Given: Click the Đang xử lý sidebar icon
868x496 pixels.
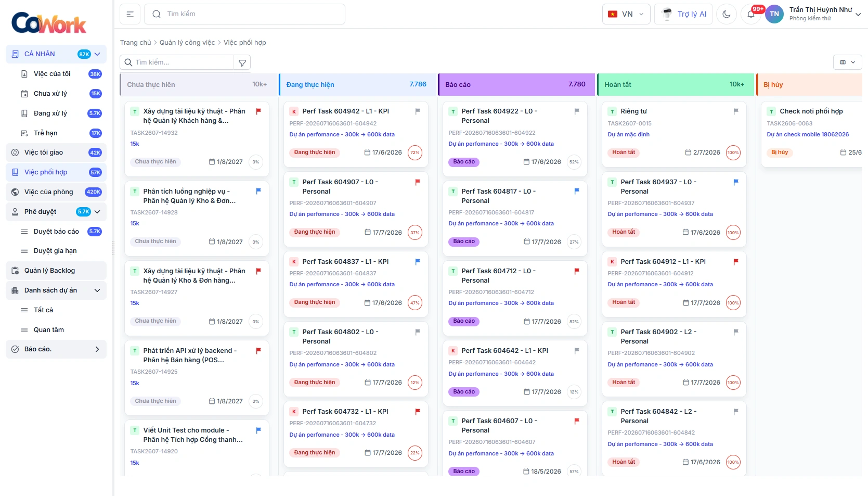Looking at the screenshot, I should 24,113.
